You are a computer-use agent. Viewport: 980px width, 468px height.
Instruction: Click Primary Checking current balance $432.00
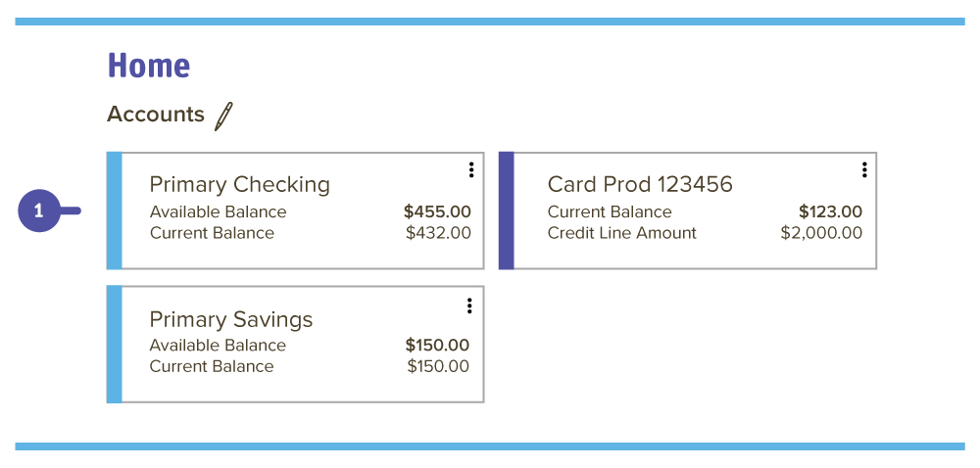[438, 233]
